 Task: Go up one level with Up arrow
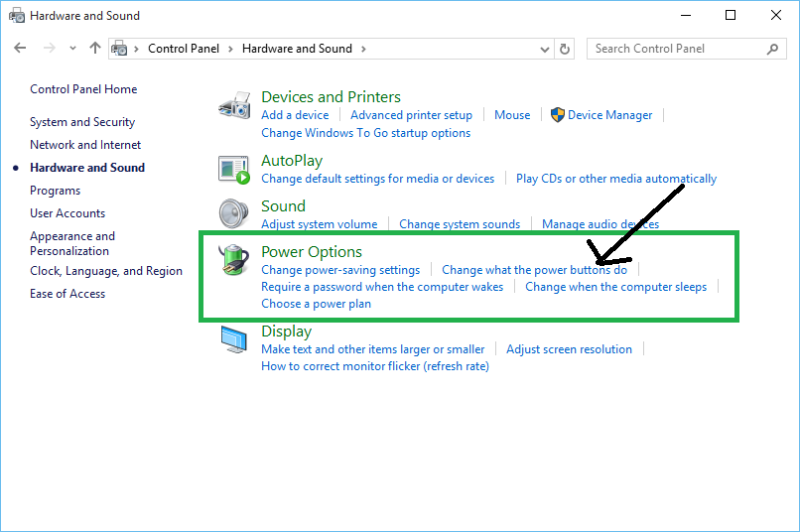95,48
